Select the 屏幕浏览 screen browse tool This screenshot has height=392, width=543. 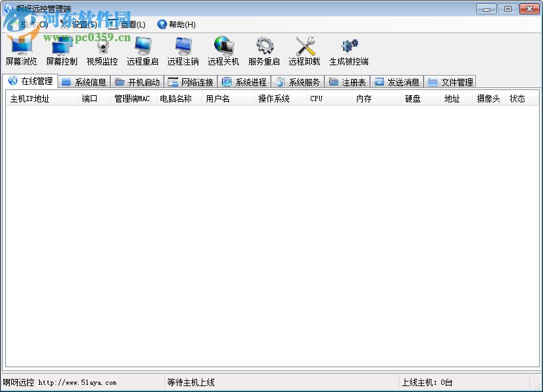[22, 51]
